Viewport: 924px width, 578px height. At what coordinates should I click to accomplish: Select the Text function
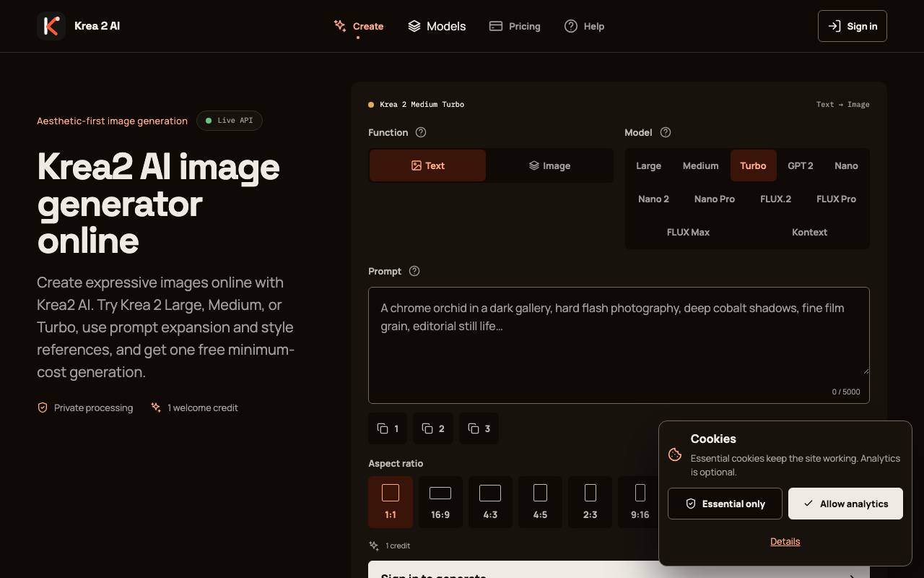[427, 165]
